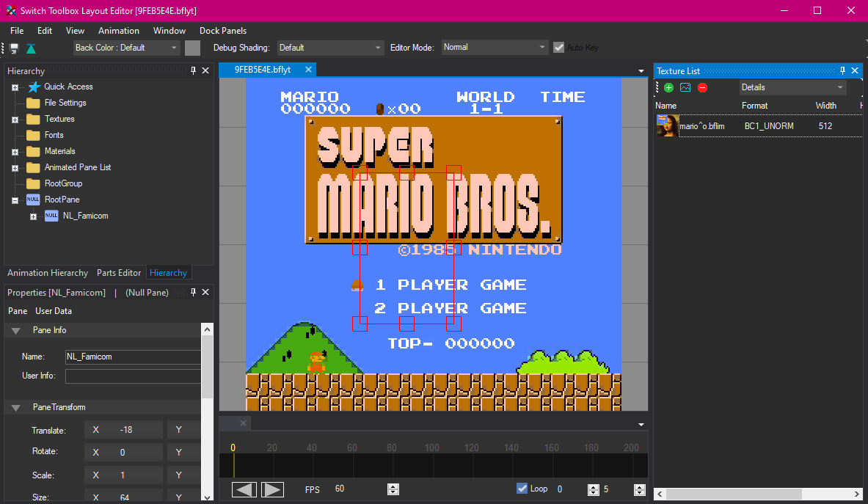
Task: Close the 9FEB5E4E.bflyt document tab
Action: click(308, 69)
